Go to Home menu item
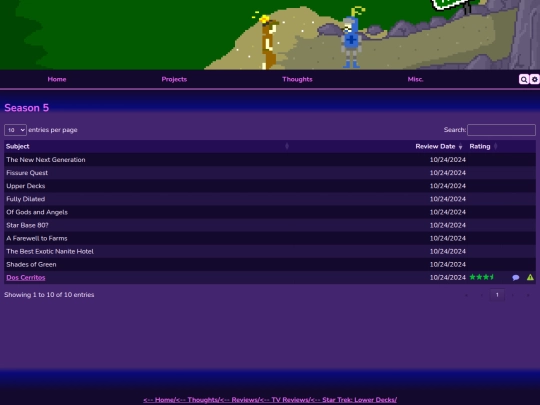540x405 pixels. click(57, 79)
